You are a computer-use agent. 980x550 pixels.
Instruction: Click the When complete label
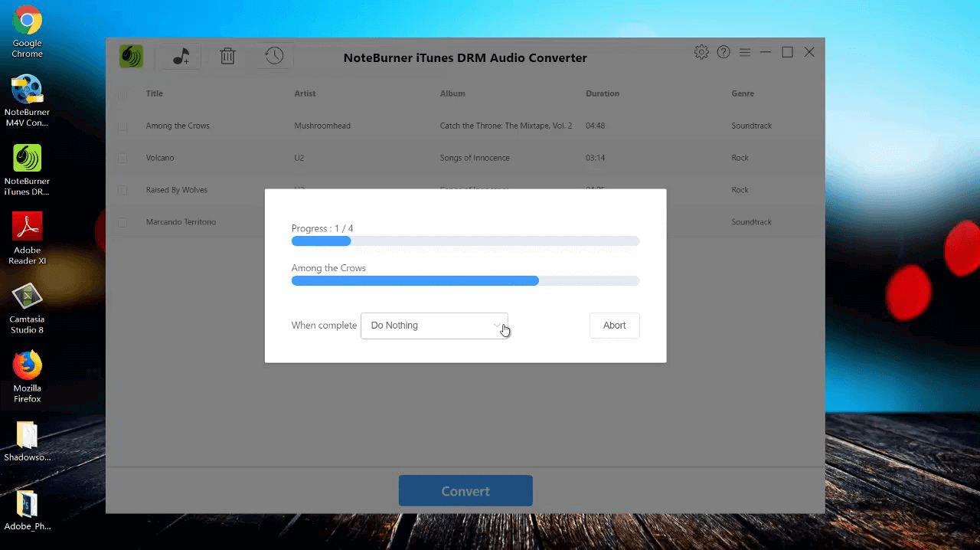[324, 326]
